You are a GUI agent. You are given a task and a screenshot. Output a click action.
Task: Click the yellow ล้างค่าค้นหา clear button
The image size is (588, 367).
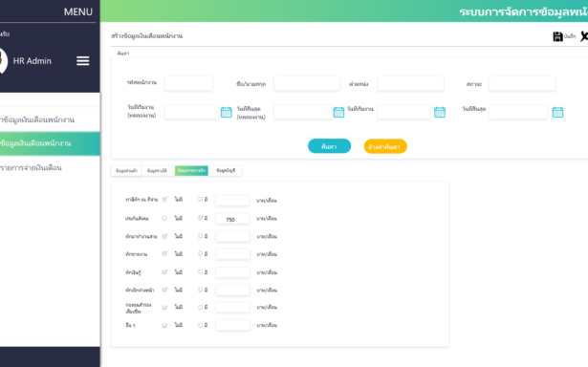[x=385, y=146]
